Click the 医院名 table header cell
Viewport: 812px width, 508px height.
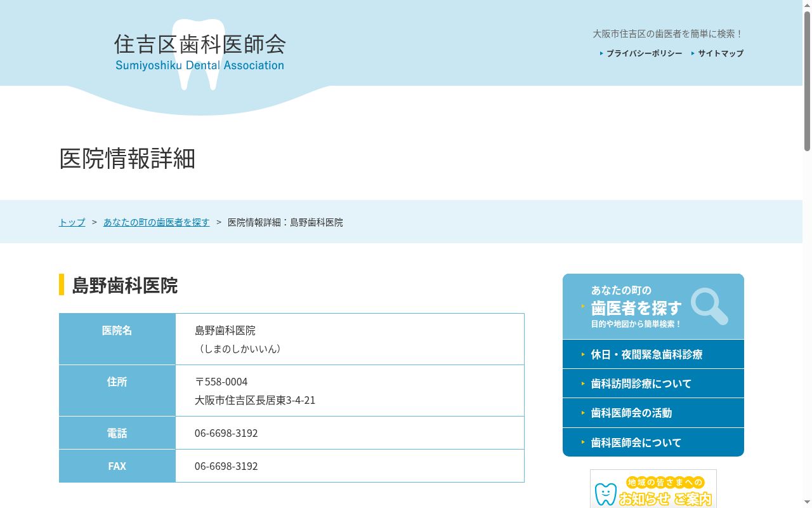pyautogui.click(x=117, y=339)
